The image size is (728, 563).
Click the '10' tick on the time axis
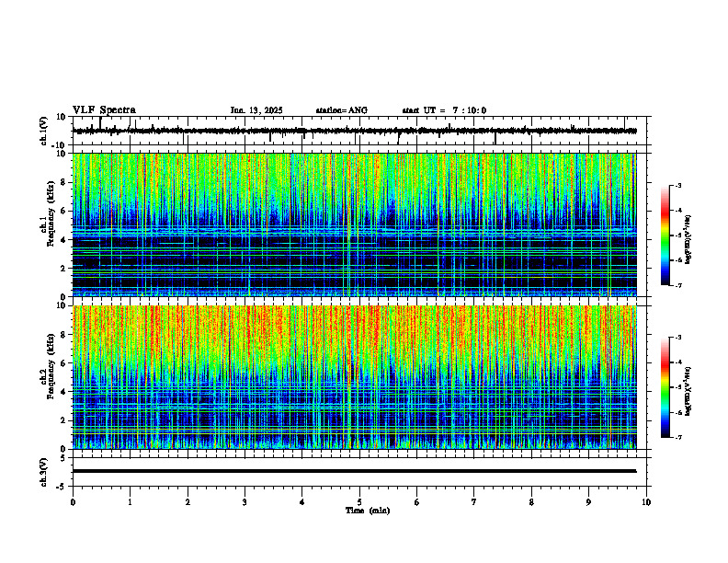646,502
